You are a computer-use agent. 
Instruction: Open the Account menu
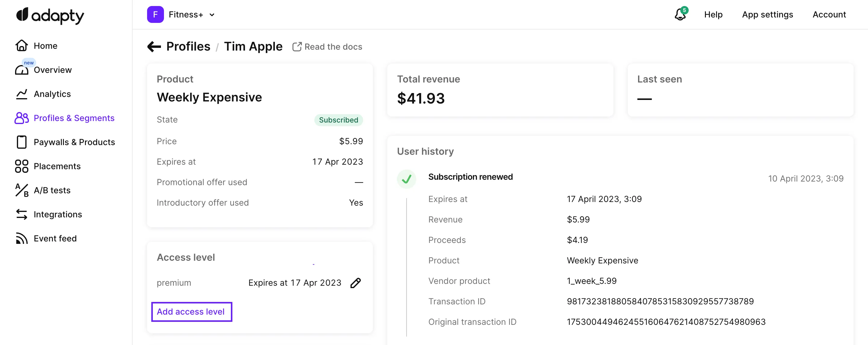[x=829, y=14]
